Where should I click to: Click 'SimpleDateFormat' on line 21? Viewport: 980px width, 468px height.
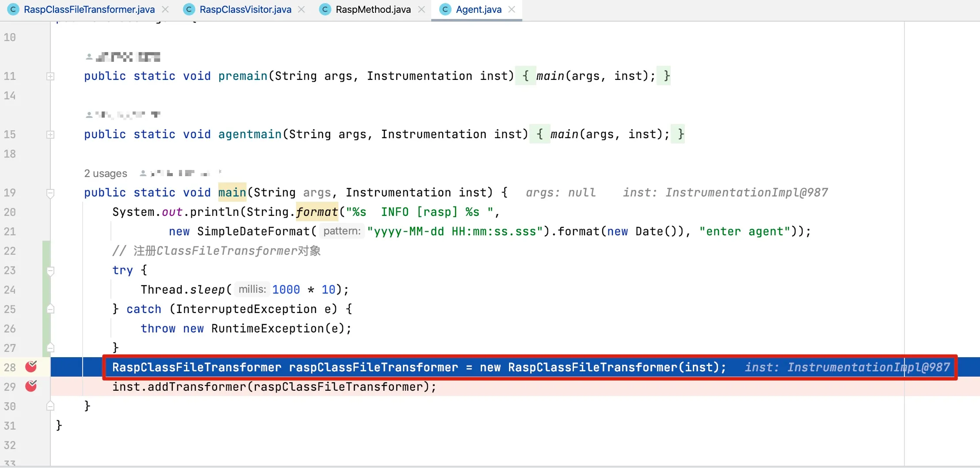click(253, 231)
